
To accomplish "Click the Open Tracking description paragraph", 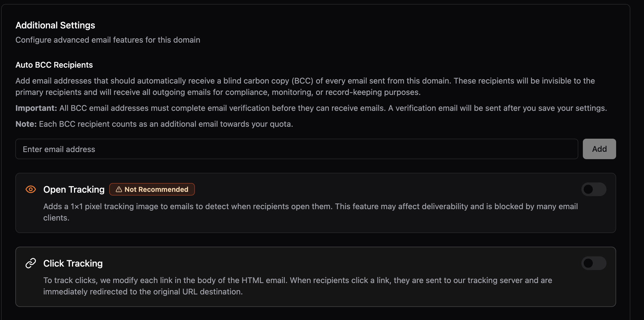I will point(310,212).
